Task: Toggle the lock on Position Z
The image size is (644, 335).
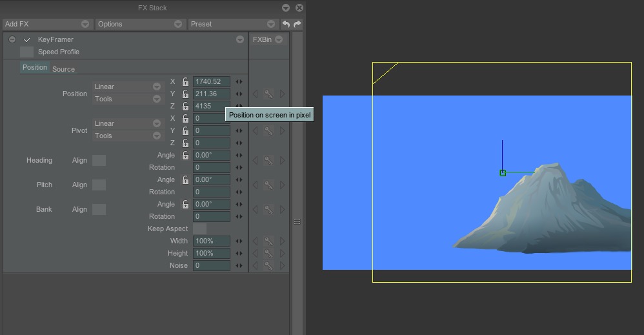Action: tap(185, 106)
